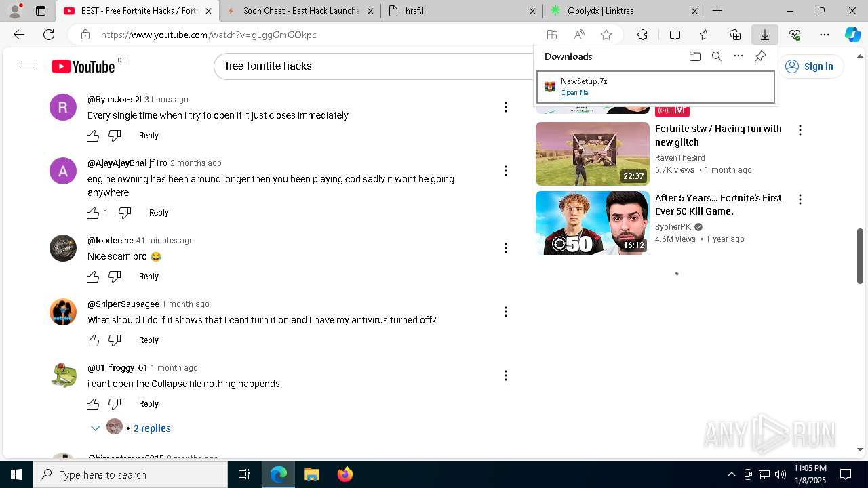Open the YouTube hamburger guide menu
The image size is (868, 488).
(27, 66)
